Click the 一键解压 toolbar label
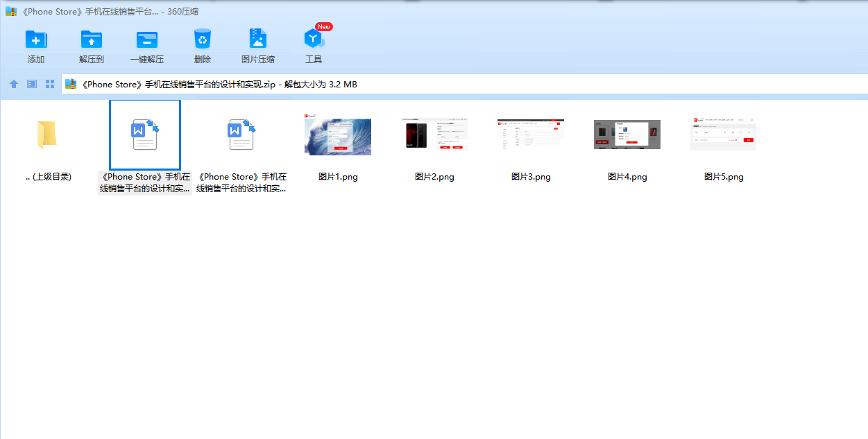Screen dimensions: 868x439 point(147,60)
